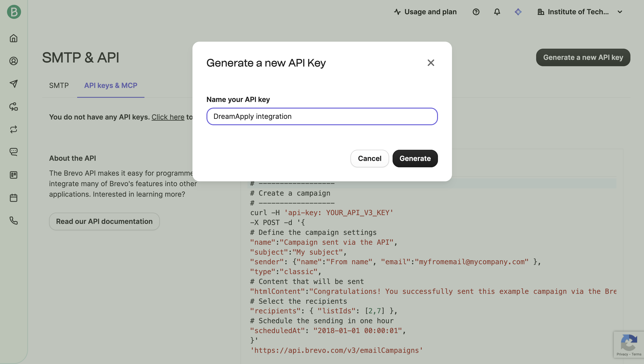Click the Generate button in dialog
This screenshot has width=644, height=364.
point(415,158)
